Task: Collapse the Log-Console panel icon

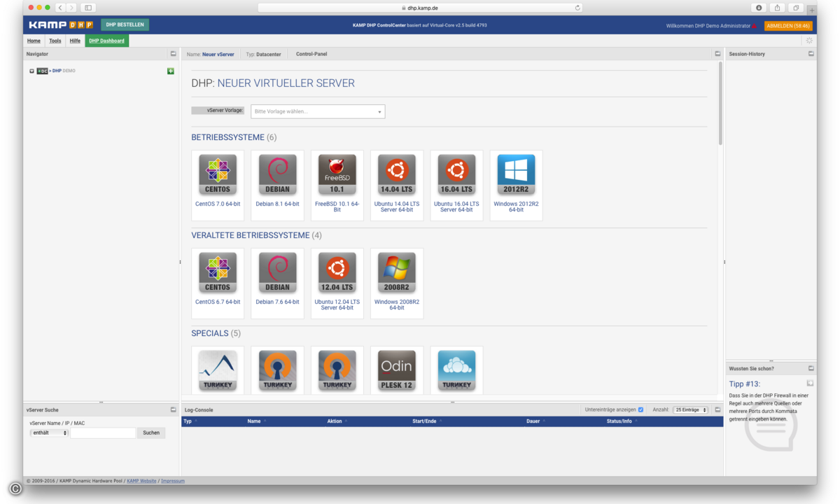Action: click(x=717, y=409)
